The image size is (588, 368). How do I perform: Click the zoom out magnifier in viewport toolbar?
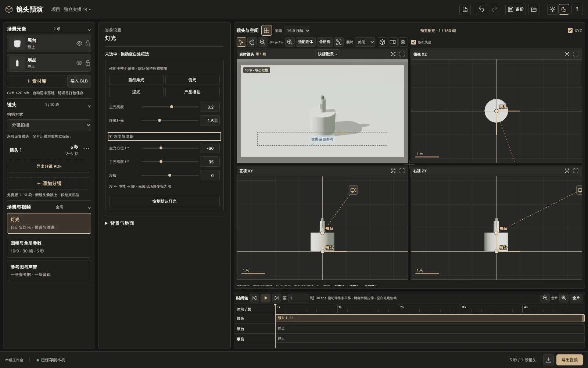click(x=262, y=42)
